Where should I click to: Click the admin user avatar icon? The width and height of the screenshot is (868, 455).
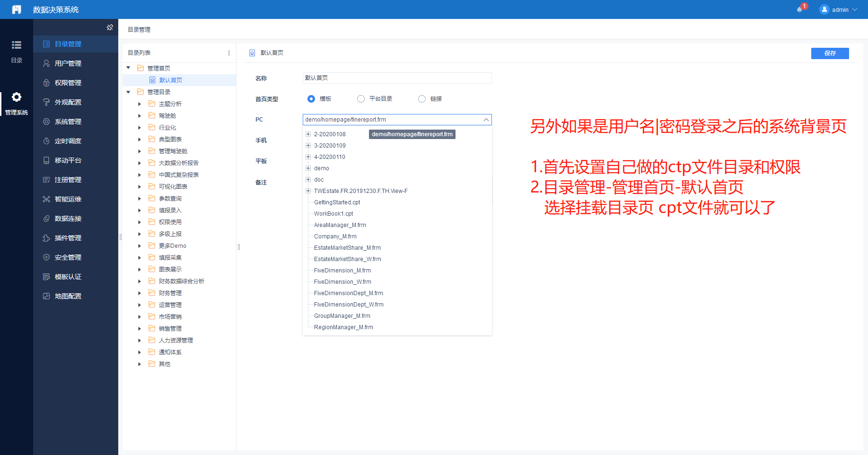pos(824,9)
